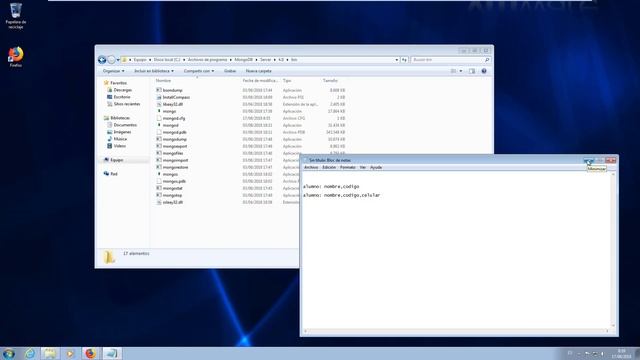Open the Edición menu in Notepad

pyautogui.click(x=329, y=167)
